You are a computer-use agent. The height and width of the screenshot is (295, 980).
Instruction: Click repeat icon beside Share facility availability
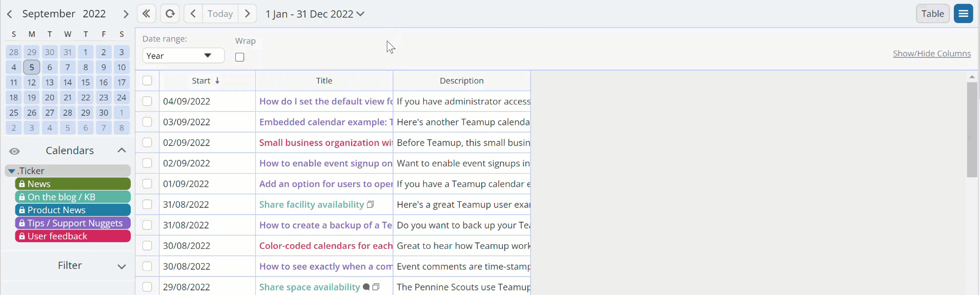[x=371, y=204]
